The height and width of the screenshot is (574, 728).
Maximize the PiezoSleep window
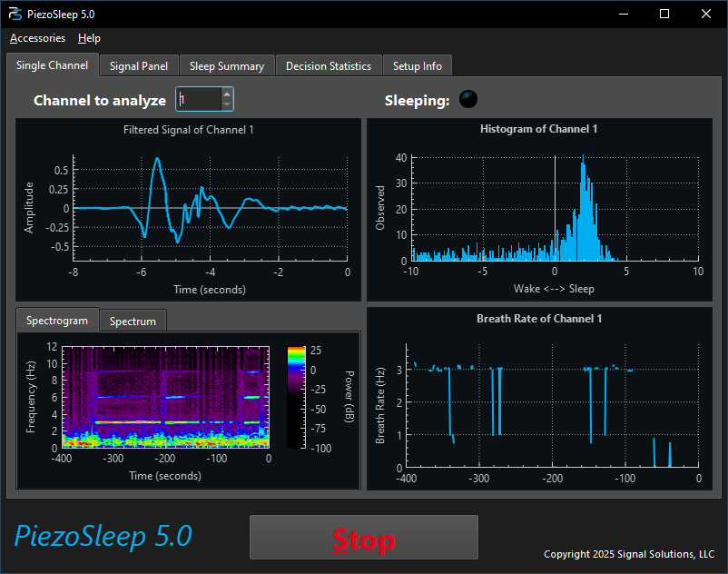pyautogui.click(x=664, y=14)
